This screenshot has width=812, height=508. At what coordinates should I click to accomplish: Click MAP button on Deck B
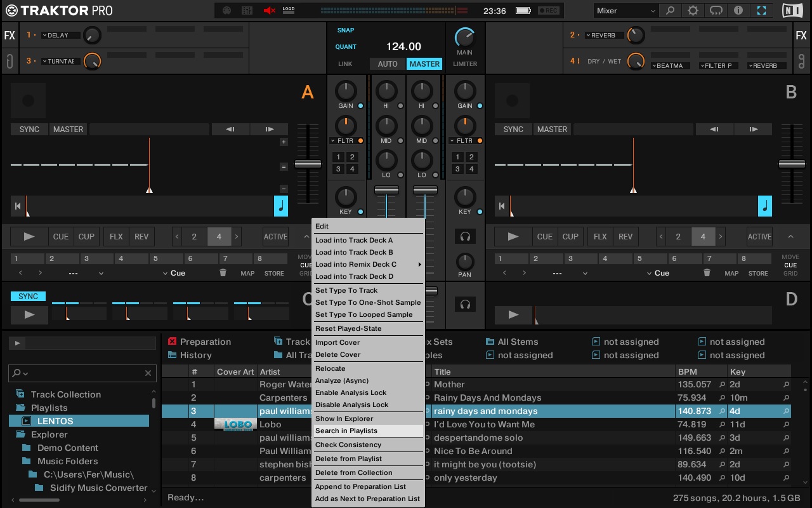731,274
